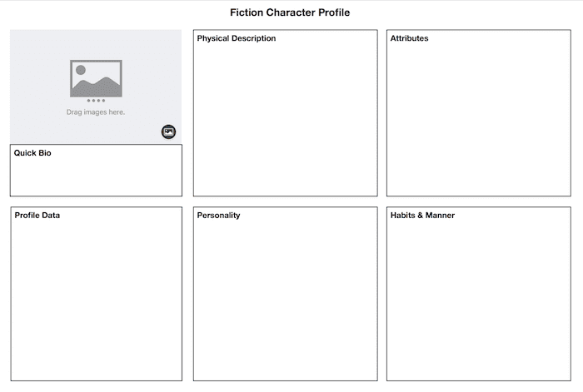The height and width of the screenshot is (392, 583).
Task: Click inside the Attributes box body
Action: 479,119
